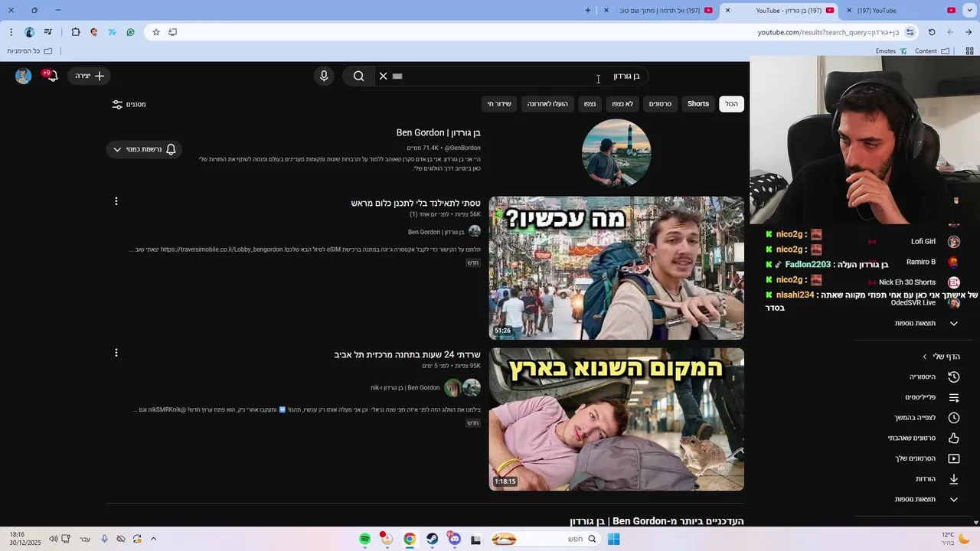Open Liked videos (סרטונים שאהבתי) in sidebar
The image size is (980, 551).
[x=923, y=439]
